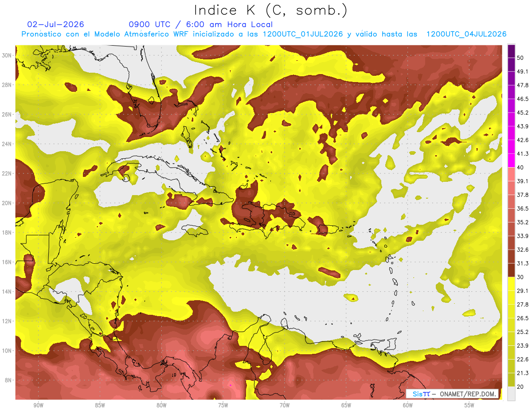
Task: Click the '85W' longitude label
Action: click(100, 405)
